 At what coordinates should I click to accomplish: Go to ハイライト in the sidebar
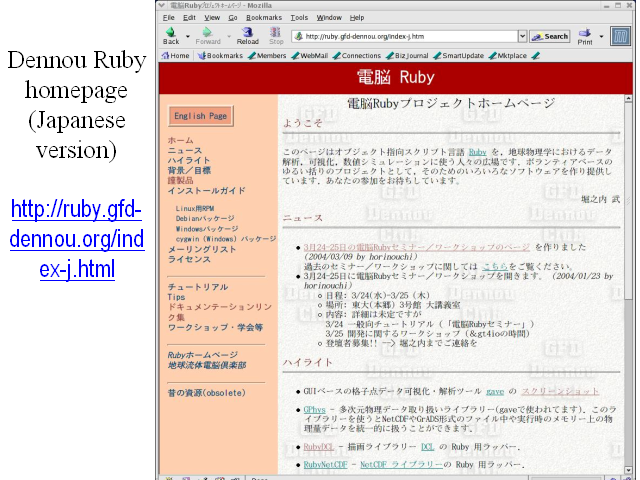tap(189, 160)
